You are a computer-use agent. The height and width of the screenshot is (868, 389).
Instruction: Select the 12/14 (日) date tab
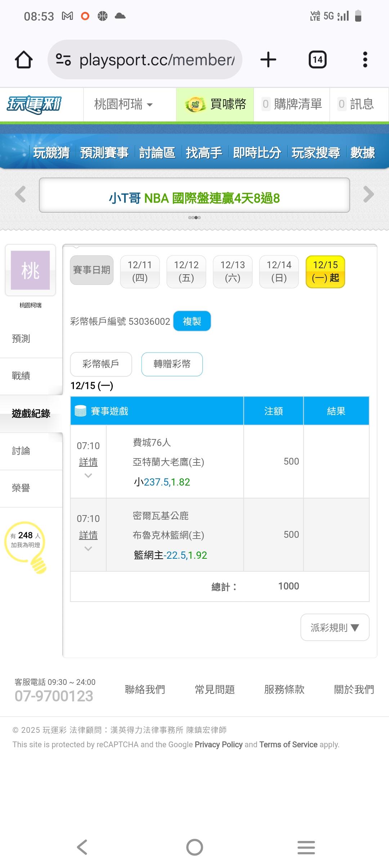tap(279, 271)
